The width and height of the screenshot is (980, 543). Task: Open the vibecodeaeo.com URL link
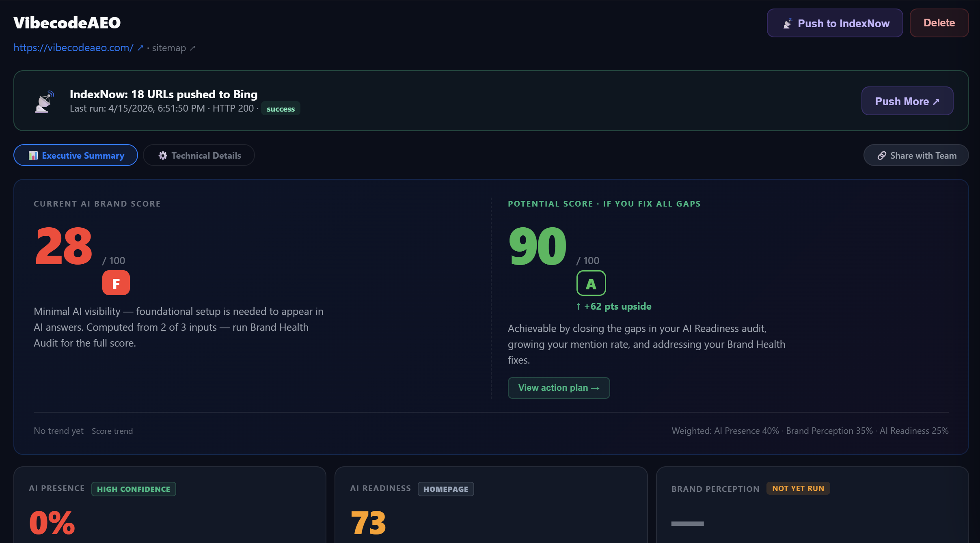[73, 48]
